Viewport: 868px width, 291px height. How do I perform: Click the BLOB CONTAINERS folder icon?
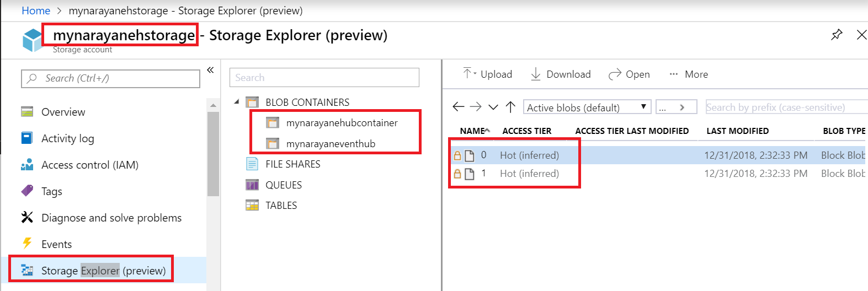[252, 102]
